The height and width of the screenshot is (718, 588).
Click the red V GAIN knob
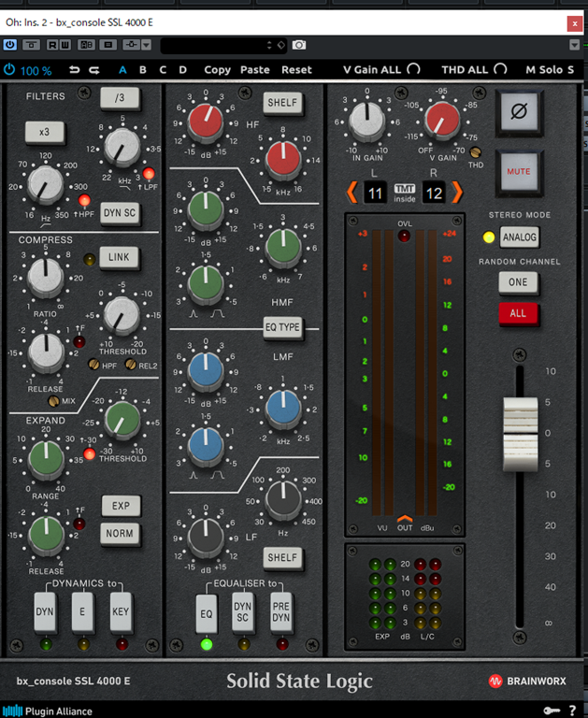click(441, 120)
